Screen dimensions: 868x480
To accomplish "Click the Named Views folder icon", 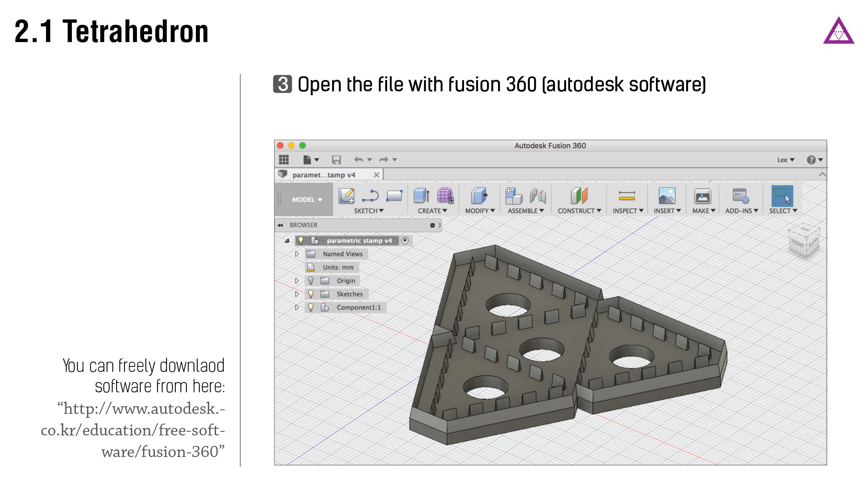I will [x=311, y=254].
